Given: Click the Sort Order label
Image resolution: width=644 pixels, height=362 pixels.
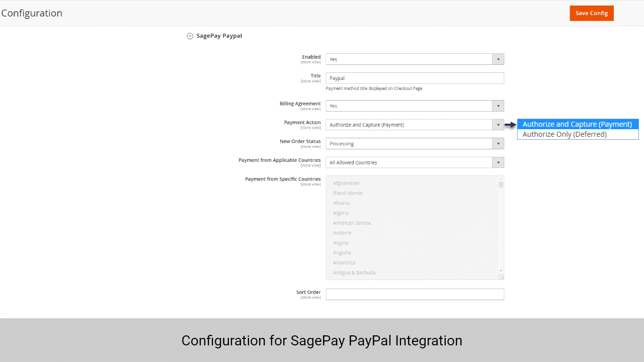Looking at the screenshot, I should coord(308,292).
